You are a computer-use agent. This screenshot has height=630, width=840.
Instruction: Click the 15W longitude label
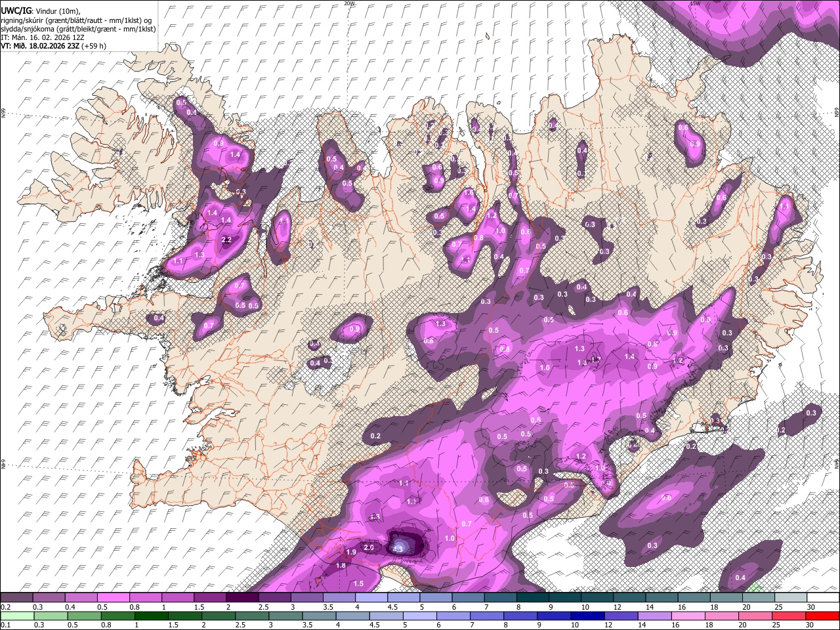696,3
